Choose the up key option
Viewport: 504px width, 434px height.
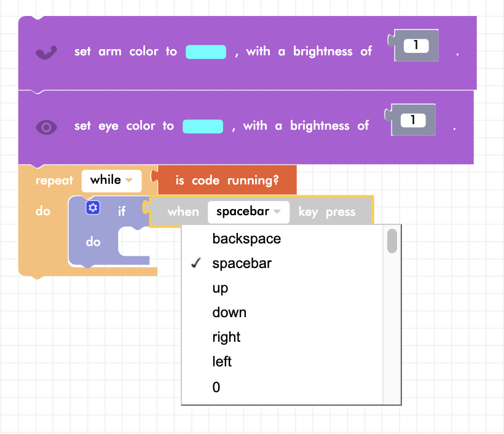(x=220, y=288)
